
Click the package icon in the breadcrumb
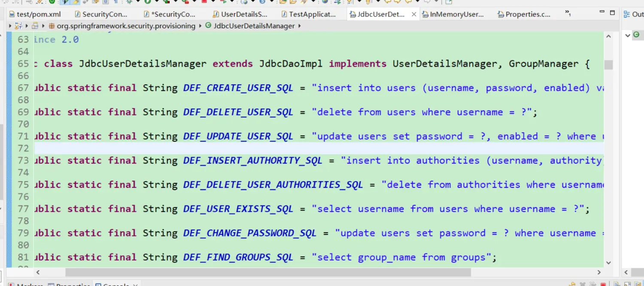pos(52,26)
